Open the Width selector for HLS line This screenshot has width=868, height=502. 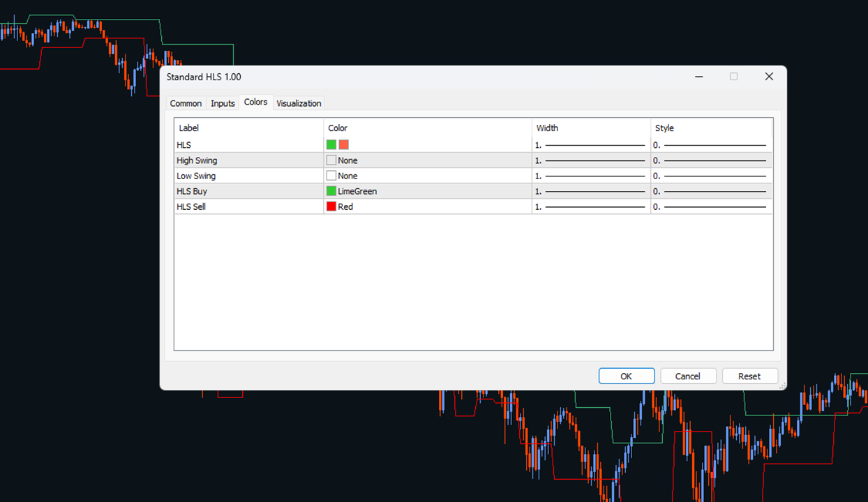[x=590, y=144]
